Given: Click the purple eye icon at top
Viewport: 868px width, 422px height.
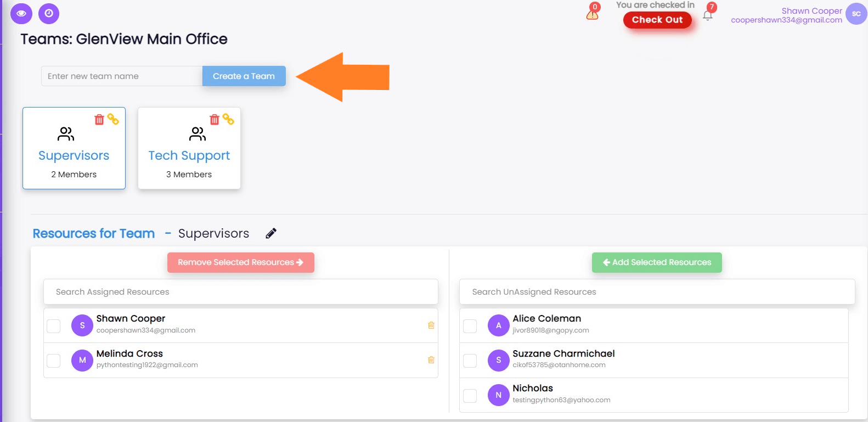Looking at the screenshot, I should (21, 14).
